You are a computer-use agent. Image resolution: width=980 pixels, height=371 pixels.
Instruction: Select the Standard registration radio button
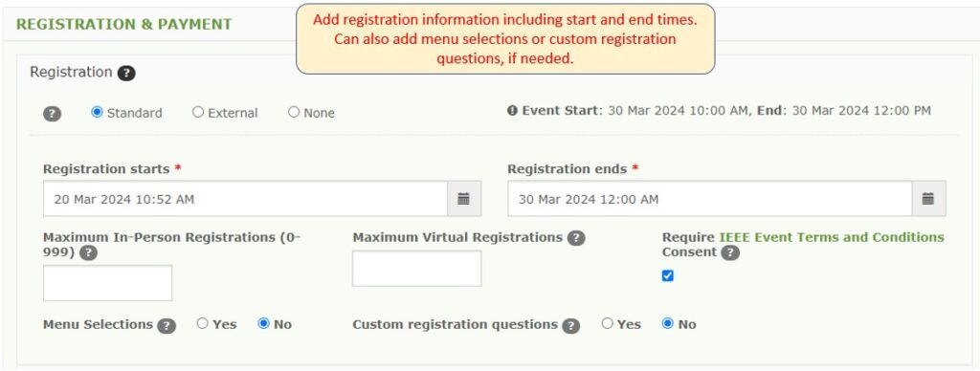97,113
